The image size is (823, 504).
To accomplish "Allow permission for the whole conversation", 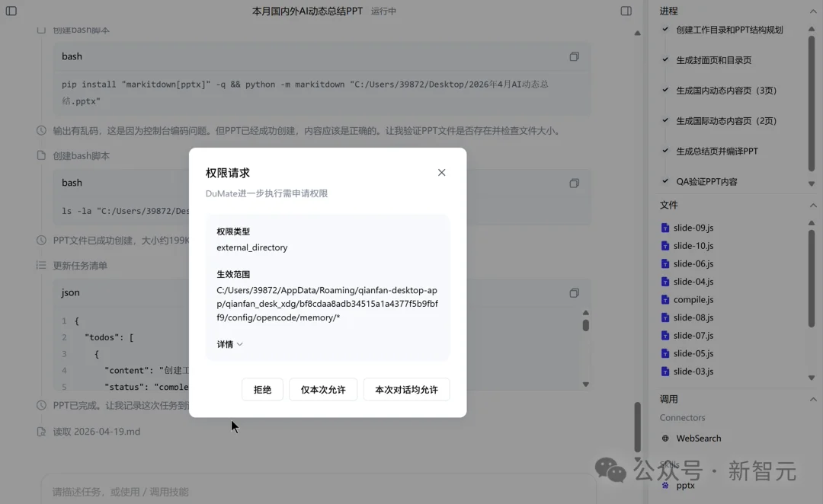I will [406, 389].
